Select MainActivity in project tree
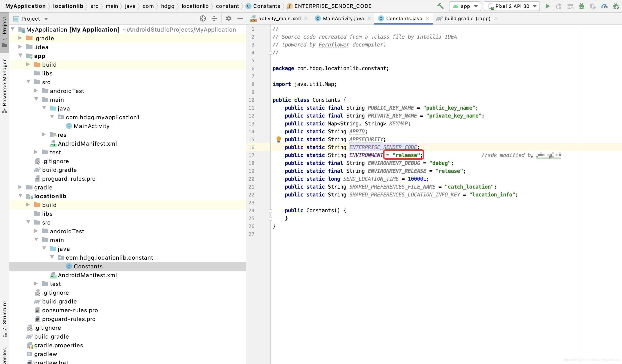 91,126
